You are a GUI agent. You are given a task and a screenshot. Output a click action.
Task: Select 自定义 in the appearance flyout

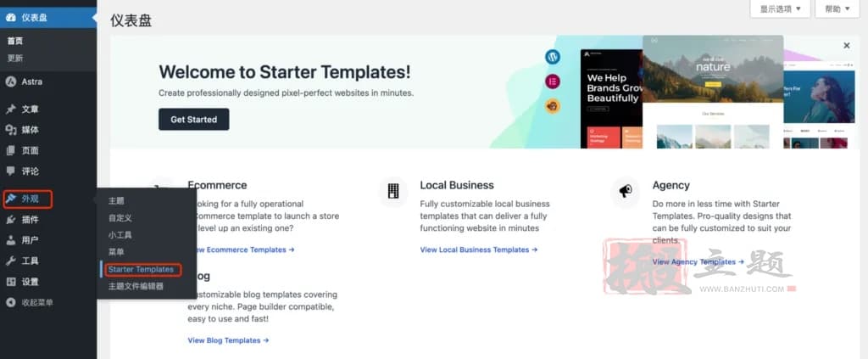coord(120,218)
